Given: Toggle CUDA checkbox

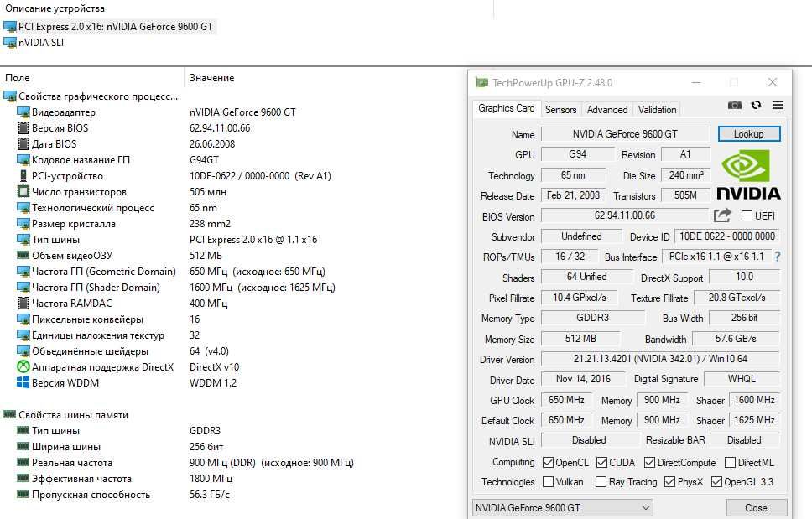Looking at the screenshot, I should pos(601,462).
